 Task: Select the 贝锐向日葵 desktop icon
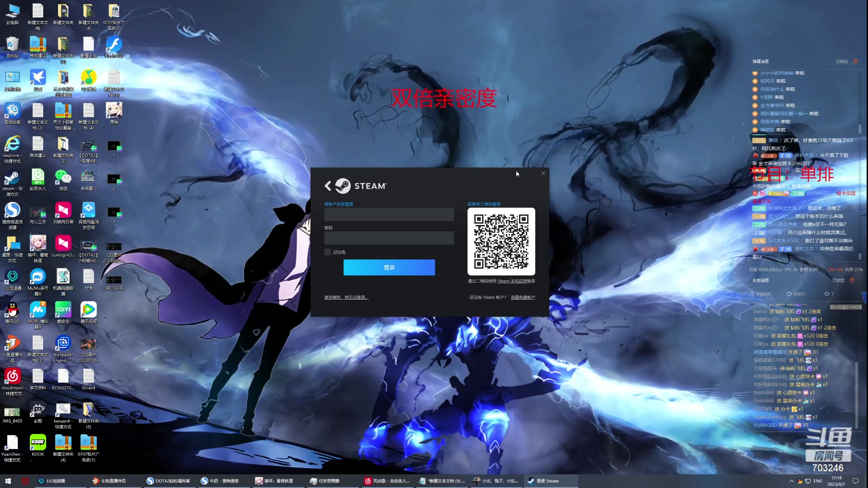(x=63, y=213)
